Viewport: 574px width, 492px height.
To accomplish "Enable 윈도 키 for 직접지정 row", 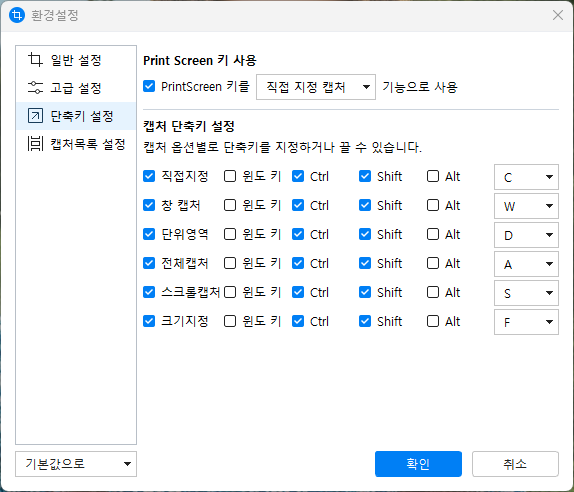I will coord(230,176).
